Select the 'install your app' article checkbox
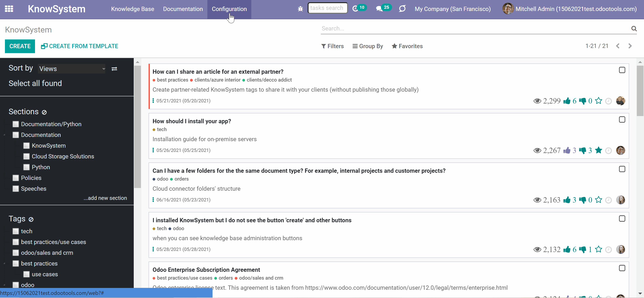Image resolution: width=644 pixels, height=298 pixels. [x=622, y=120]
